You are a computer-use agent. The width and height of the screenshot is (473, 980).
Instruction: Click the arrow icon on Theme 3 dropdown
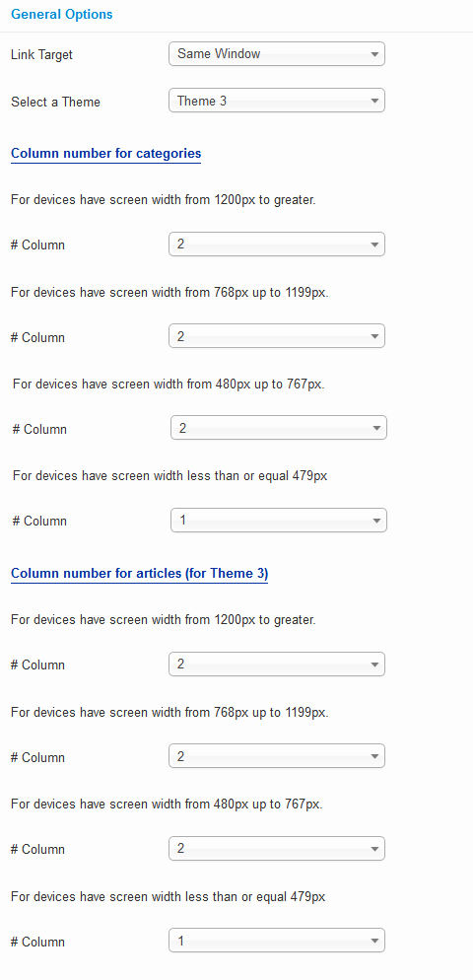[x=374, y=101]
